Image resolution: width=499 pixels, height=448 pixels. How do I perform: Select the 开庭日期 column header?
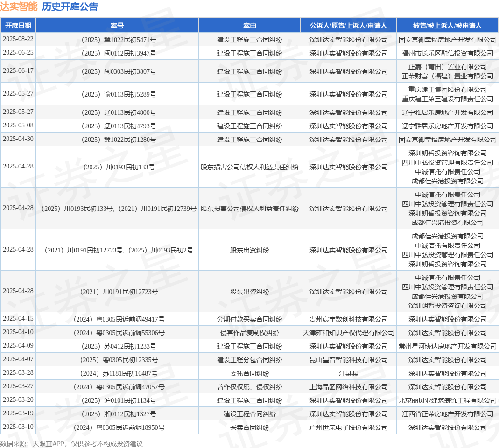pos(18,26)
